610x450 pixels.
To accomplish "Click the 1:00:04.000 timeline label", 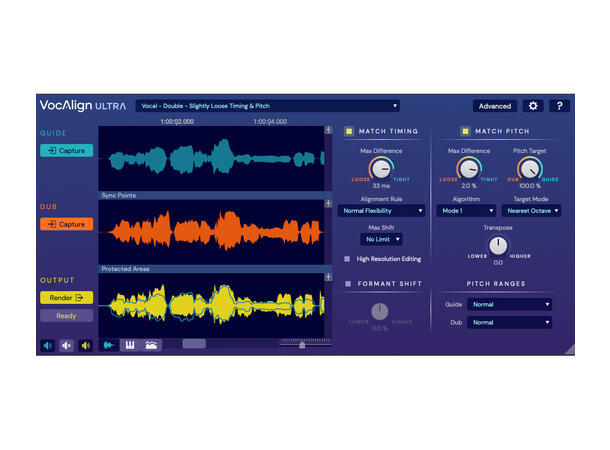I will (x=270, y=121).
